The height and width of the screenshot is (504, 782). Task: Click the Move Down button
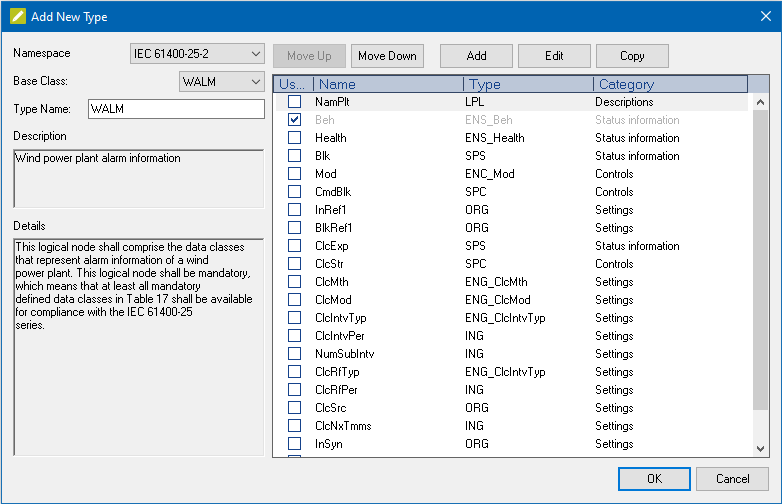point(388,56)
